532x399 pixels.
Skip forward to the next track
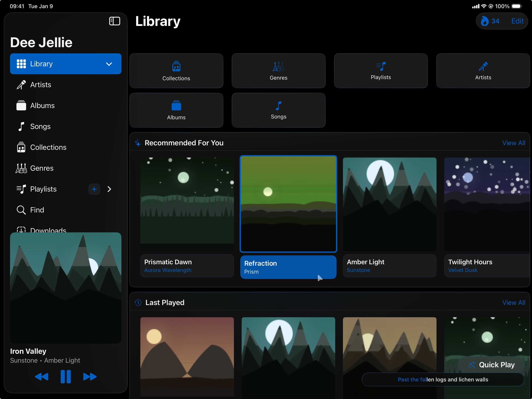pos(90,377)
